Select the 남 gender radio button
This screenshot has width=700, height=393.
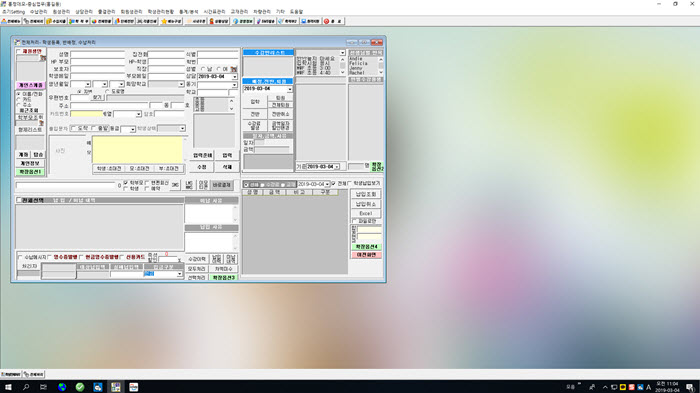click(204, 69)
